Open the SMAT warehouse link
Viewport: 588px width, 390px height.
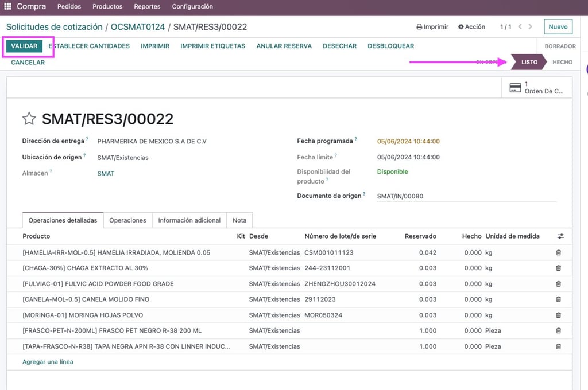106,173
